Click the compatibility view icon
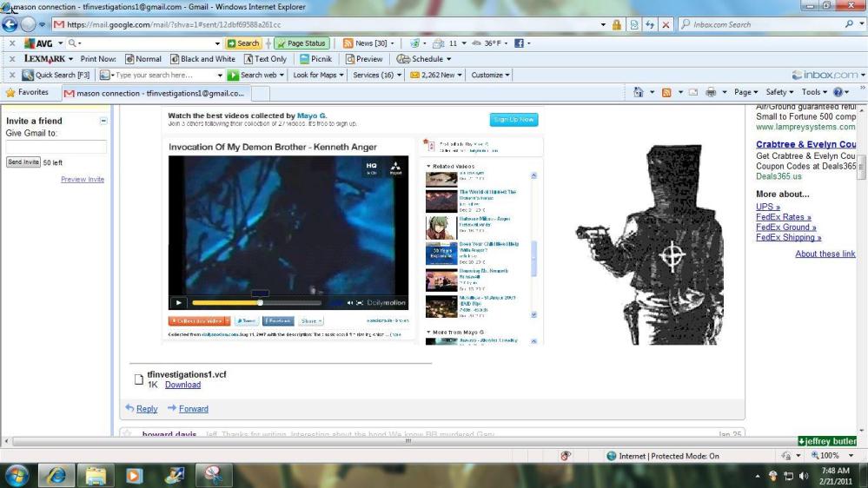Screen dimensions: 868x488 [x=633, y=25]
